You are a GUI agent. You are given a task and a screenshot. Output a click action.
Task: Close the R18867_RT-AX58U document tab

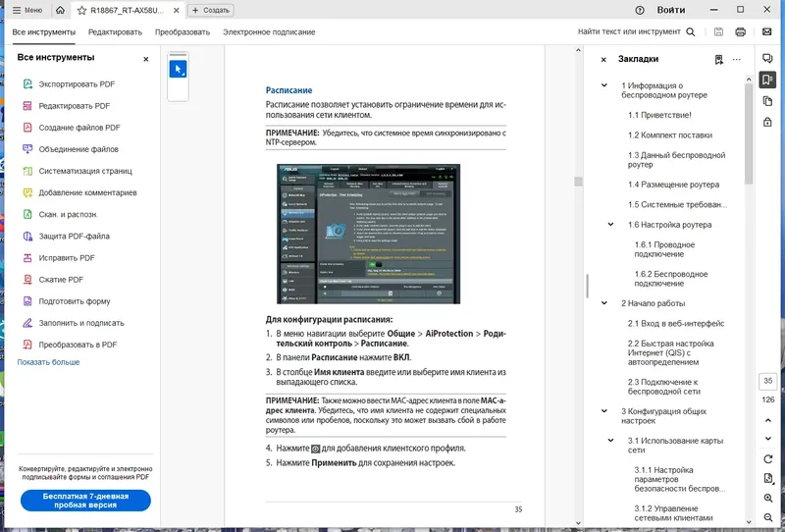(x=177, y=10)
